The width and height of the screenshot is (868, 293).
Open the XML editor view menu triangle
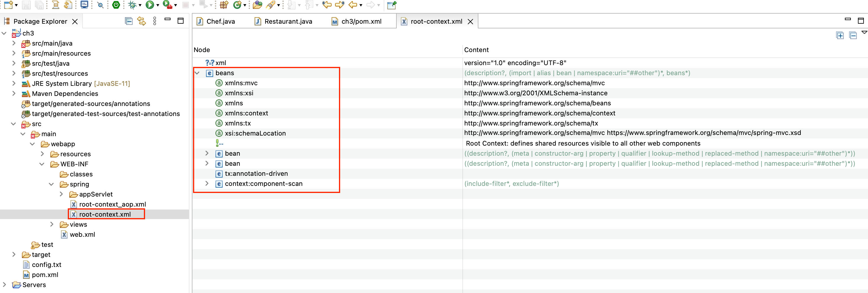point(864,32)
